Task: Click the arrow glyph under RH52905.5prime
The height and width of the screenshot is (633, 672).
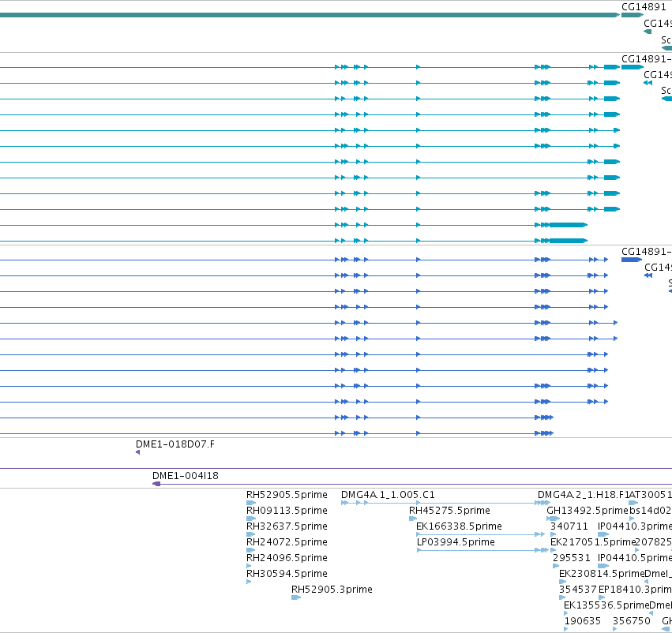Action: (x=251, y=503)
